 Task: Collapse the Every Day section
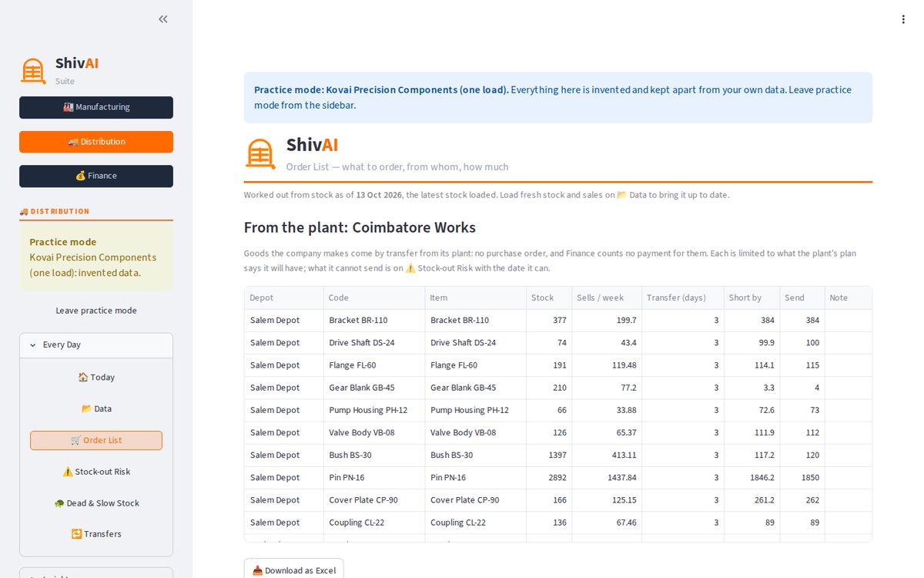(96, 345)
